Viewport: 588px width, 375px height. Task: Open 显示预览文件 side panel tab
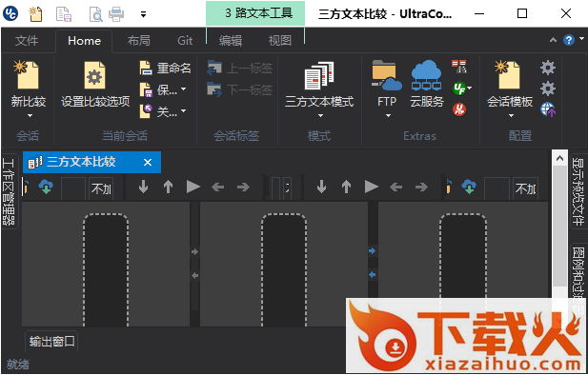578,191
